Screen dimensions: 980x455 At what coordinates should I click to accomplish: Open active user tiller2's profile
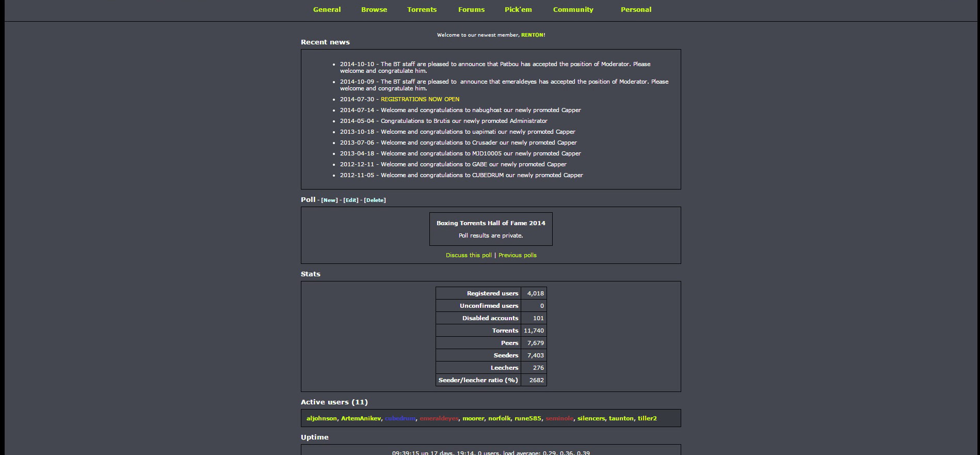647,418
